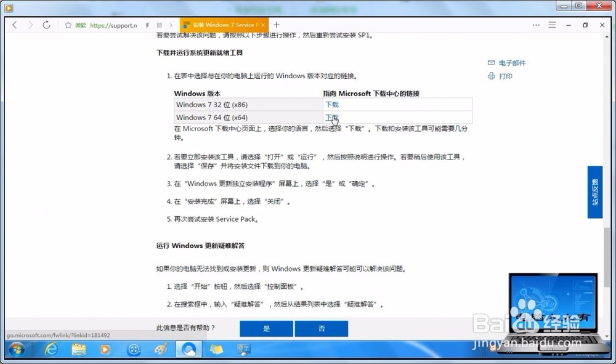
Task: Open the control panel icon on taskbar
Action: point(243,349)
